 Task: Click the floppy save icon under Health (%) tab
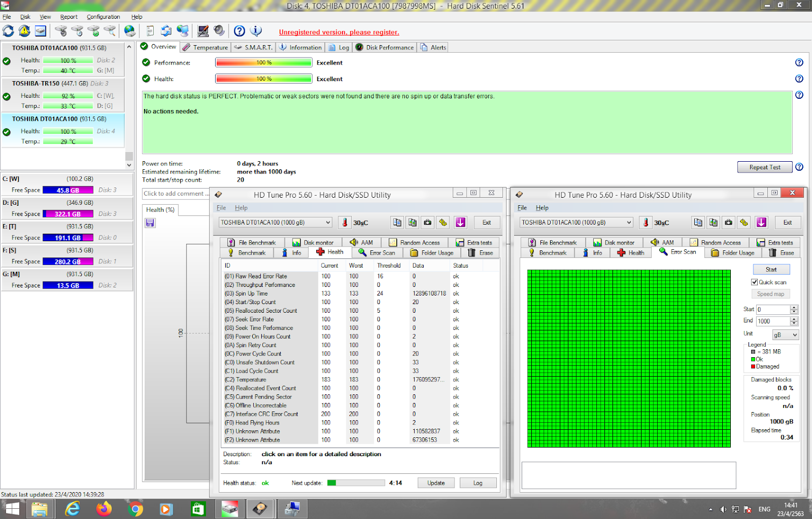click(150, 223)
